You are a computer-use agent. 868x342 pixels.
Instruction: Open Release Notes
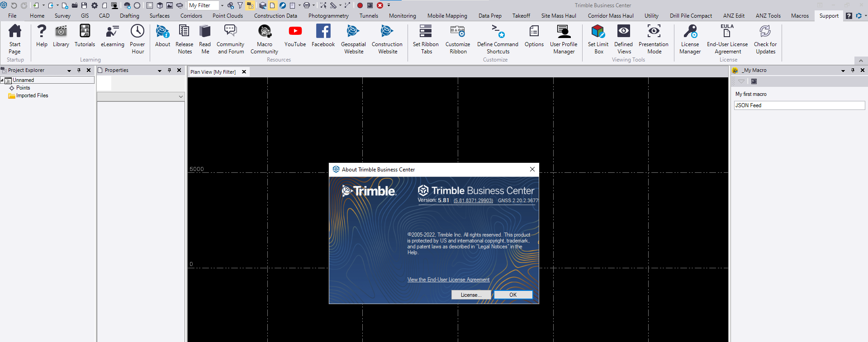click(x=185, y=39)
